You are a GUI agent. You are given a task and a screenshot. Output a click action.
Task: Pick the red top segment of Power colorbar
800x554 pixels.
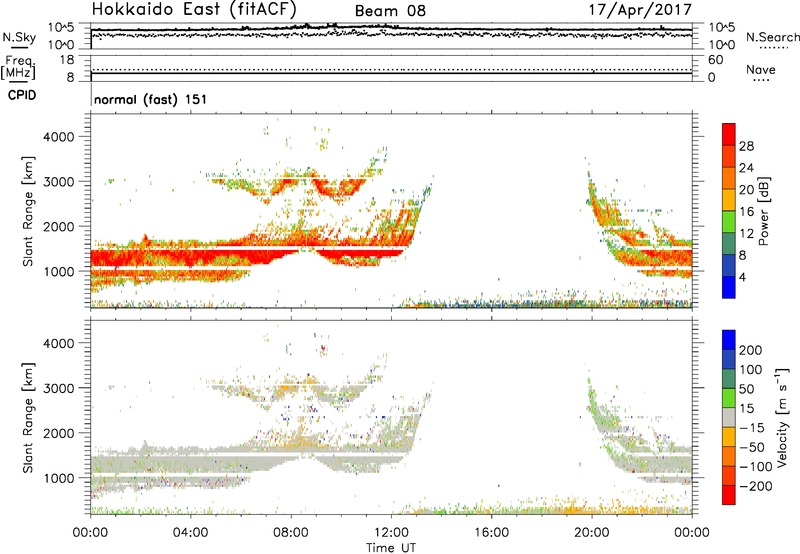coord(729,134)
